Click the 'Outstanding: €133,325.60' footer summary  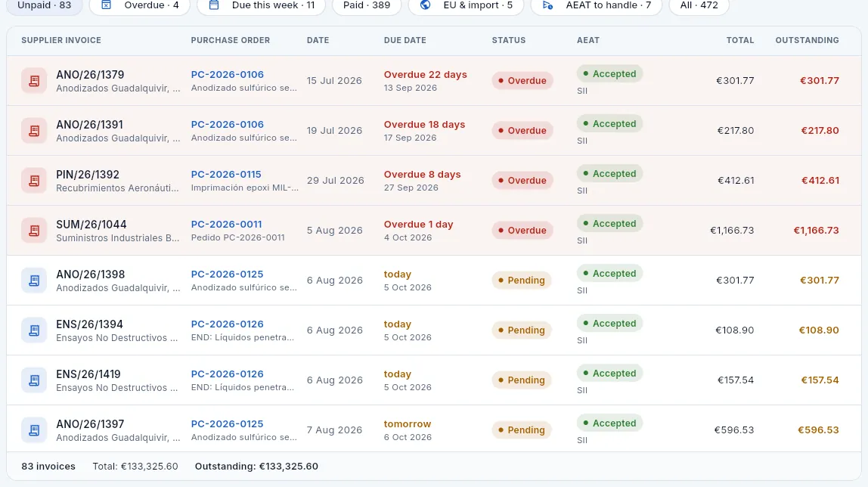click(x=256, y=467)
